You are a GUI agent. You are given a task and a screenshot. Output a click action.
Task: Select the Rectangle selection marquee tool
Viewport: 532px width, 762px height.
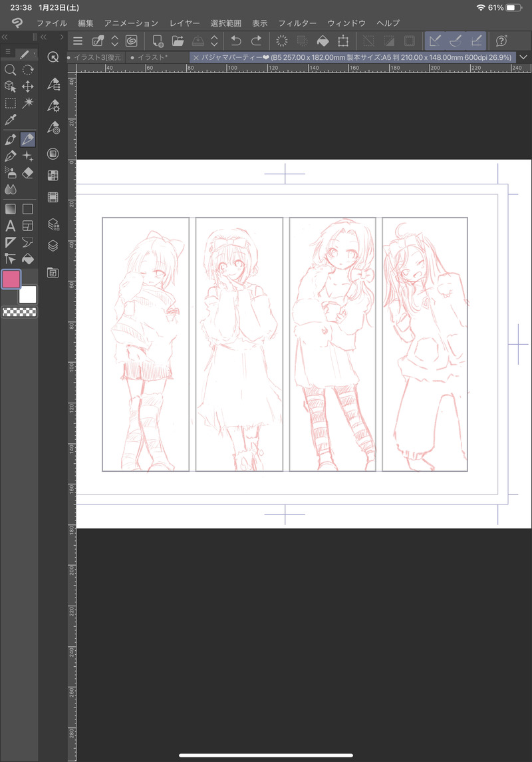pyautogui.click(x=10, y=103)
